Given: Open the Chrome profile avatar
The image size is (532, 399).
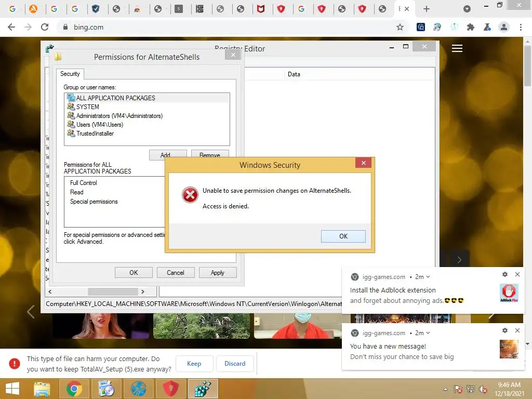Looking at the screenshot, I should point(504,27).
